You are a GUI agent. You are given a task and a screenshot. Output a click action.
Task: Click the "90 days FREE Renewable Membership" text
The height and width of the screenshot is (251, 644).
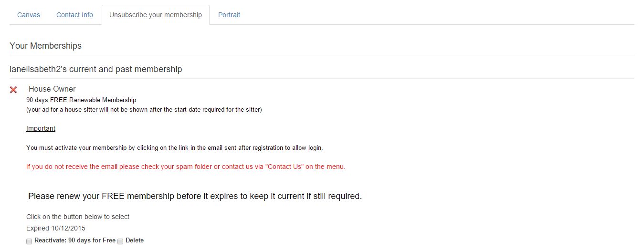[81, 100]
